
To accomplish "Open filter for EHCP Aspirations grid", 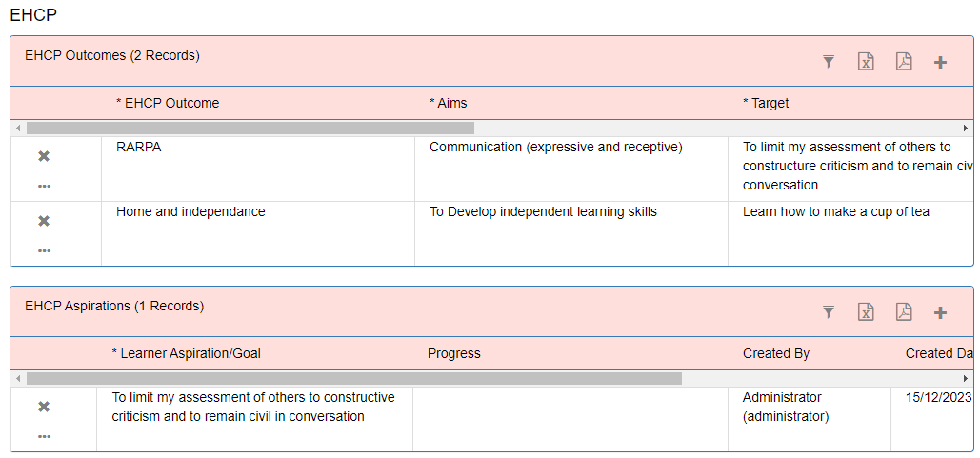I will click(829, 312).
